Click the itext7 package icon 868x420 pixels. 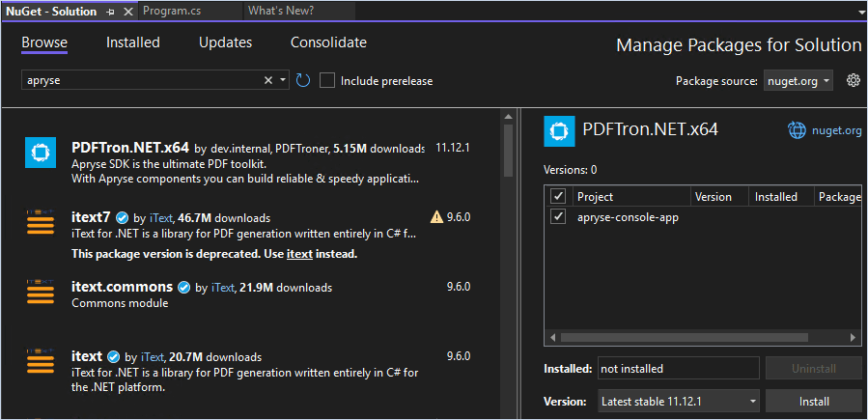[41, 222]
